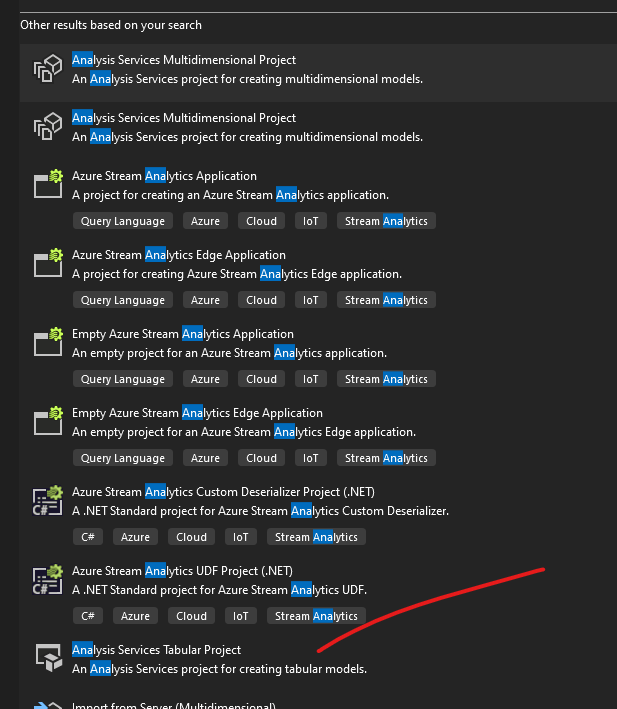Click the Empty Azure Stream Analytics Application icon
The width and height of the screenshot is (617, 709).
click(x=48, y=342)
